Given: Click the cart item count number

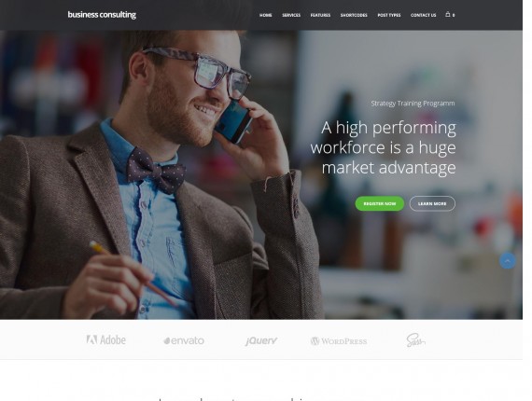Looking at the screenshot, I should 454,15.
